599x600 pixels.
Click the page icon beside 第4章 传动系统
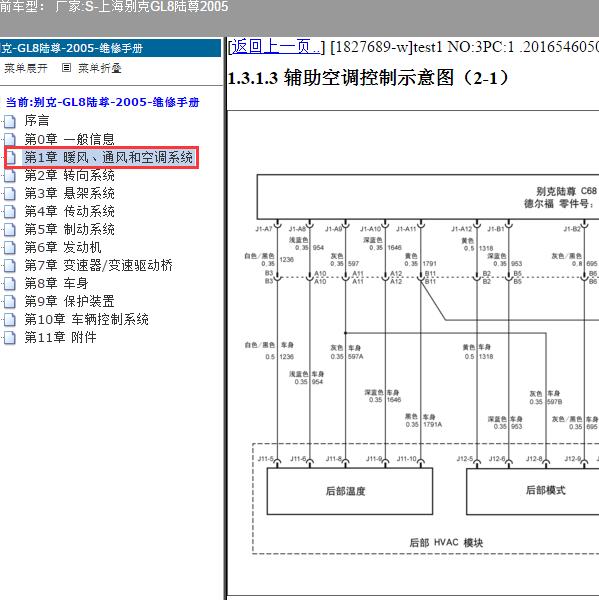[x=10, y=212]
